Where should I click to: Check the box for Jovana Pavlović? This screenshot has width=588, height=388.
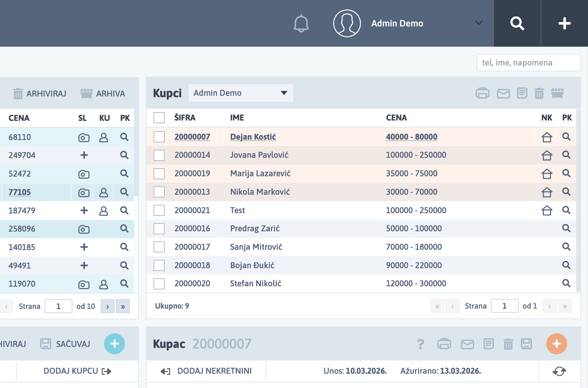(x=159, y=155)
